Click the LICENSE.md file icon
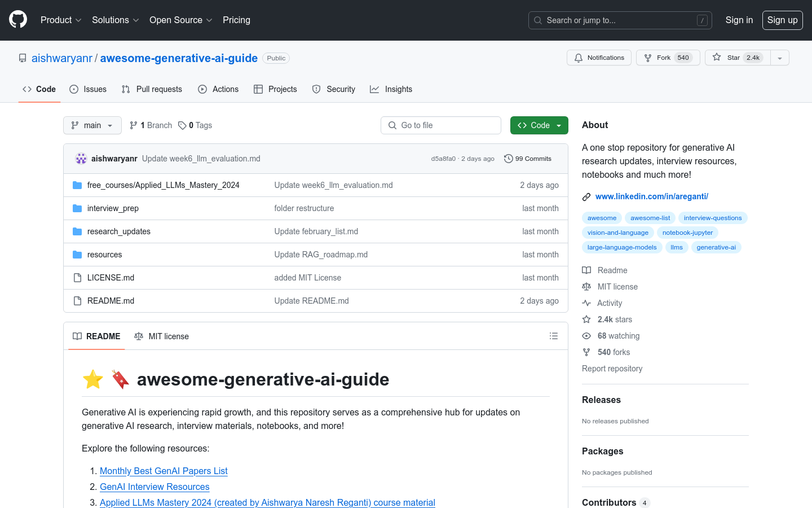The height and width of the screenshot is (508, 812). [x=77, y=277]
